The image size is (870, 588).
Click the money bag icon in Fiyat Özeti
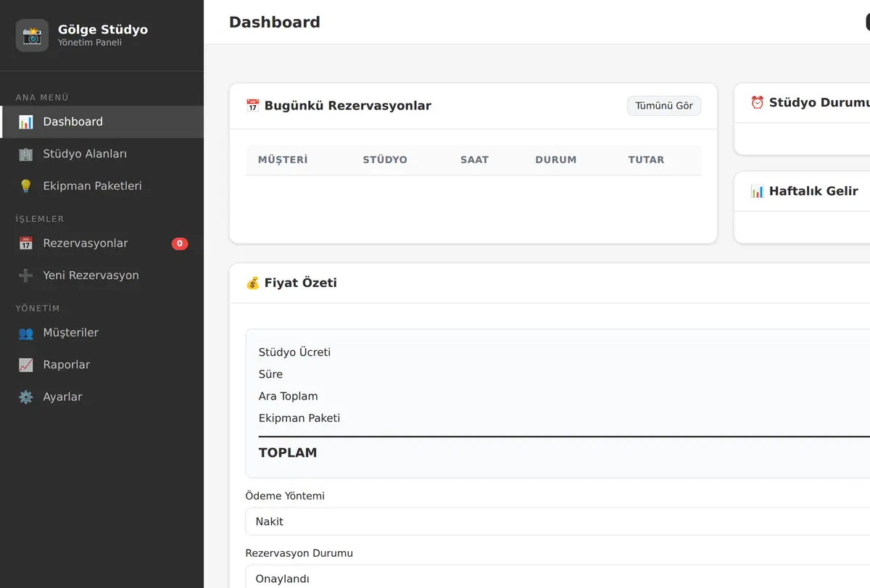[x=252, y=283]
